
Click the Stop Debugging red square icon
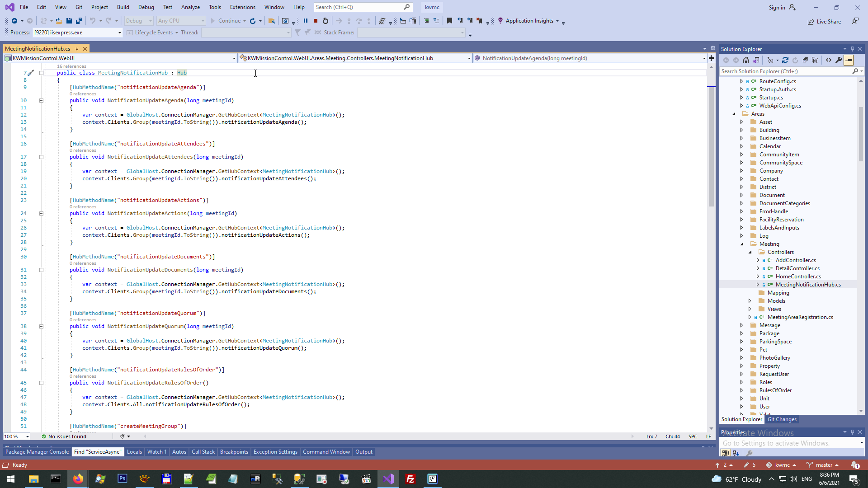(316, 21)
